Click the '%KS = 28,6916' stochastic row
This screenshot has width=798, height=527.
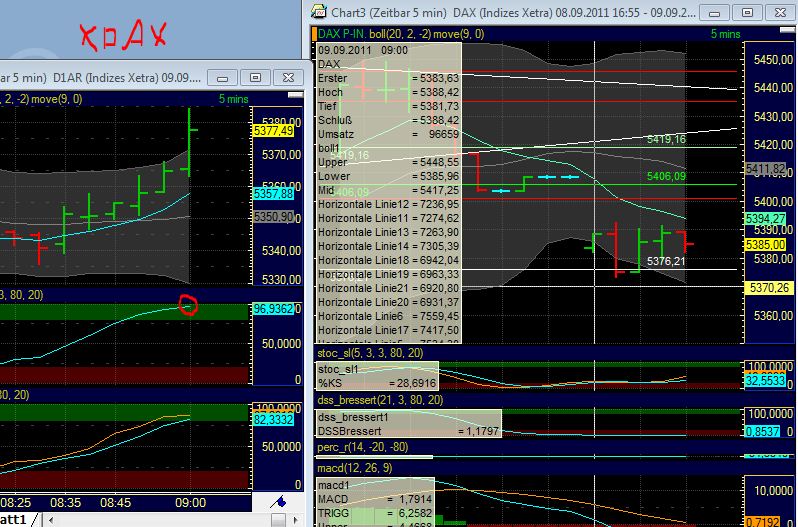(x=377, y=384)
